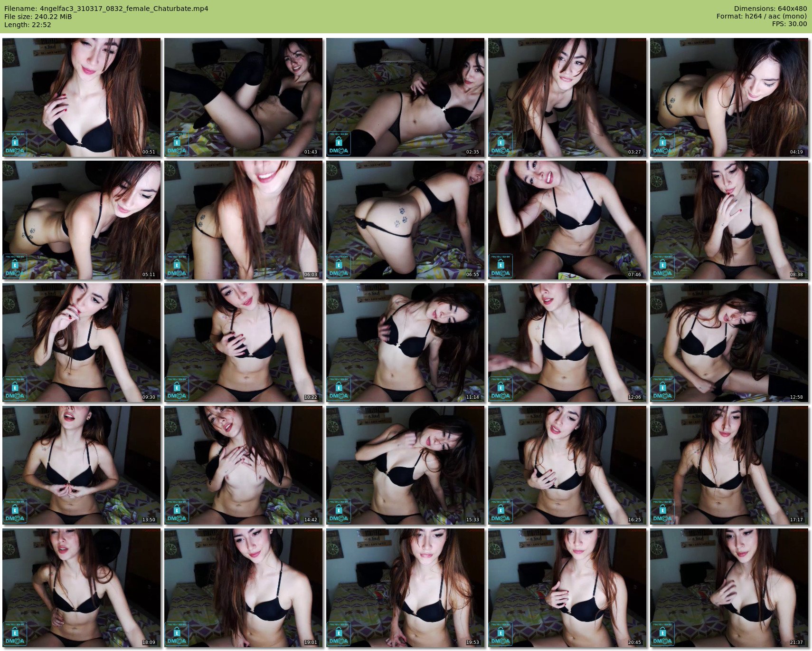Click the Length 22:52 header text

[x=28, y=25]
